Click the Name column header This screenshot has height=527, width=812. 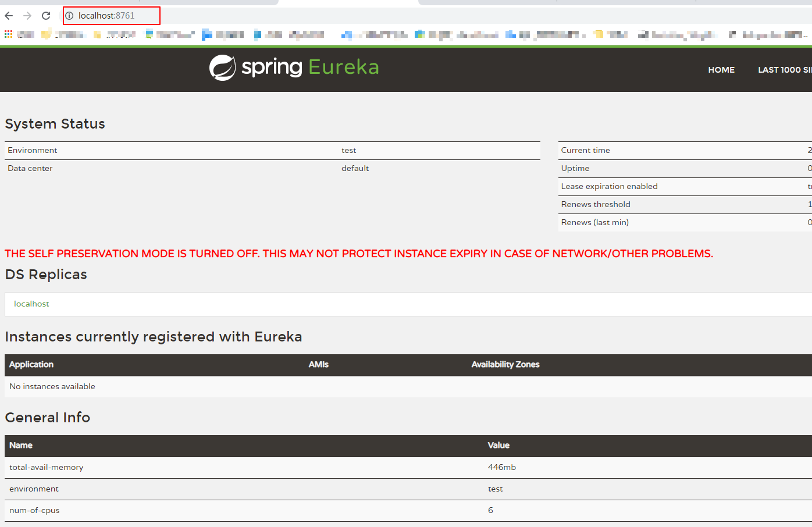point(21,445)
